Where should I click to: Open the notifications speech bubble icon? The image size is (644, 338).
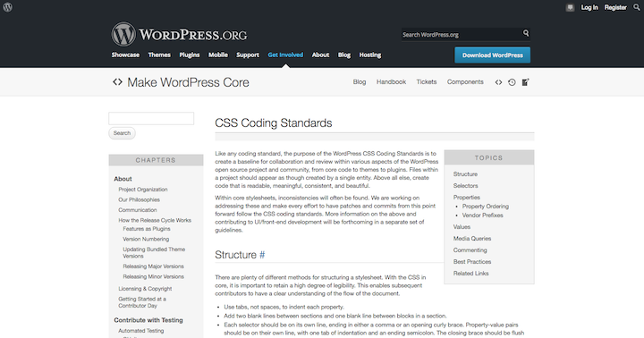point(570,7)
